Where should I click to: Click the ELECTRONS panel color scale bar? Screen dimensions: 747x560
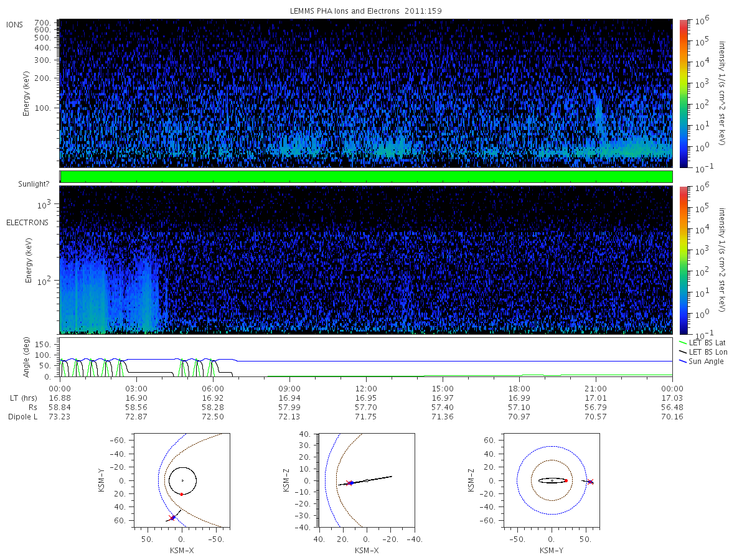[x=683, y=260]
